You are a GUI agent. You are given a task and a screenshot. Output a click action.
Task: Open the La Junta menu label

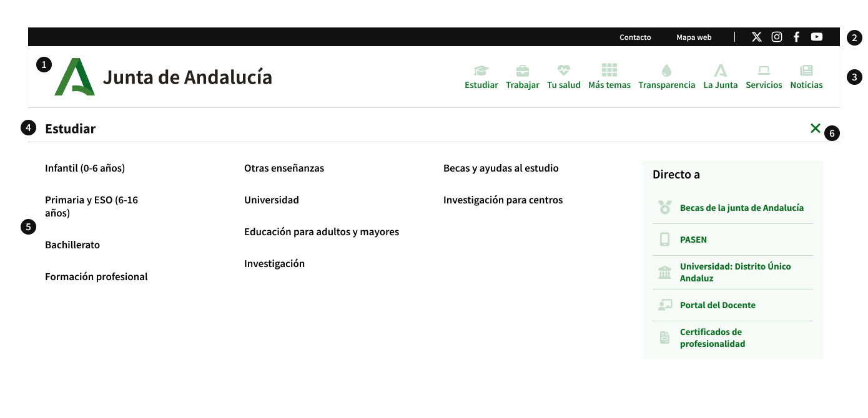[721, 85]
